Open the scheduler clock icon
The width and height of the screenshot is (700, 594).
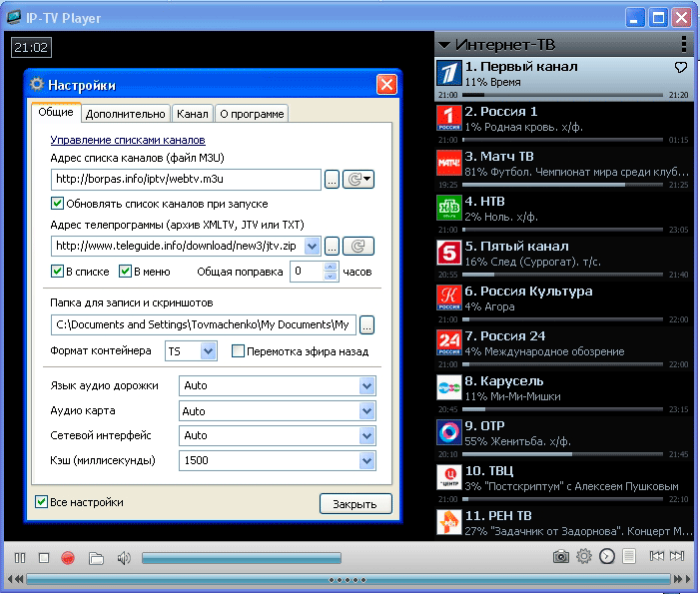pos(607,556)
